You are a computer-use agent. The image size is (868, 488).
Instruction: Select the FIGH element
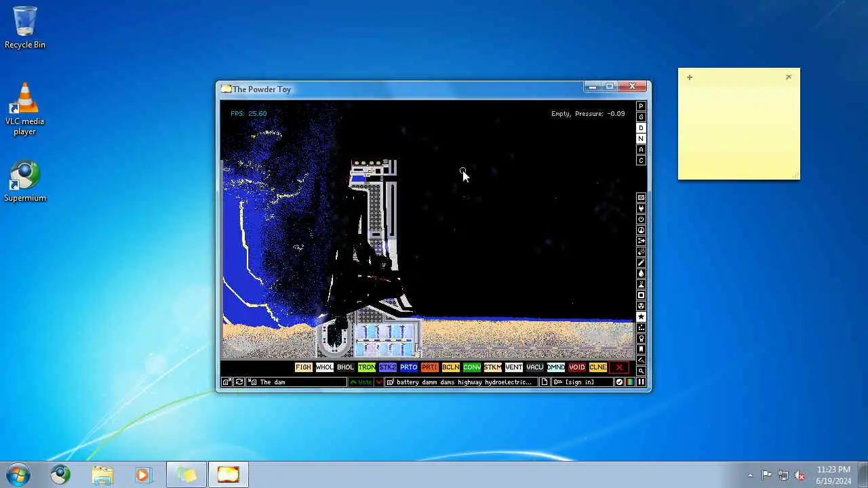[303, 367]
